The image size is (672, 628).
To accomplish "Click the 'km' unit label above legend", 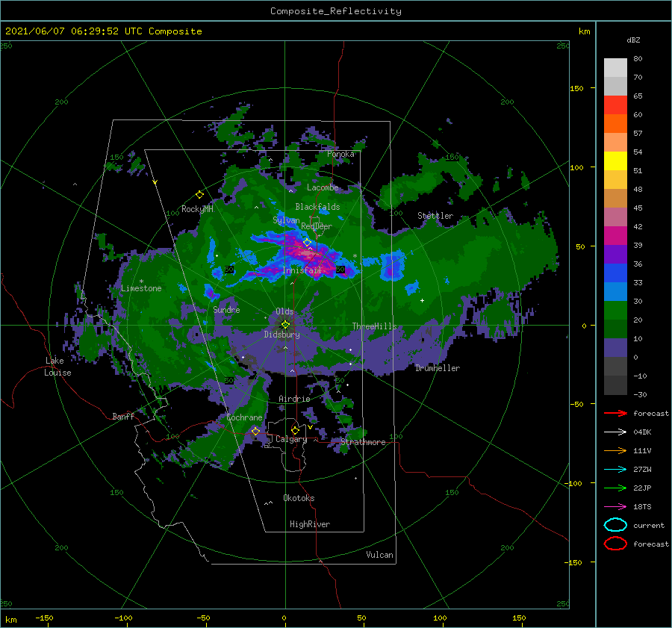I will pyautogui.click(x=584, y=31).
